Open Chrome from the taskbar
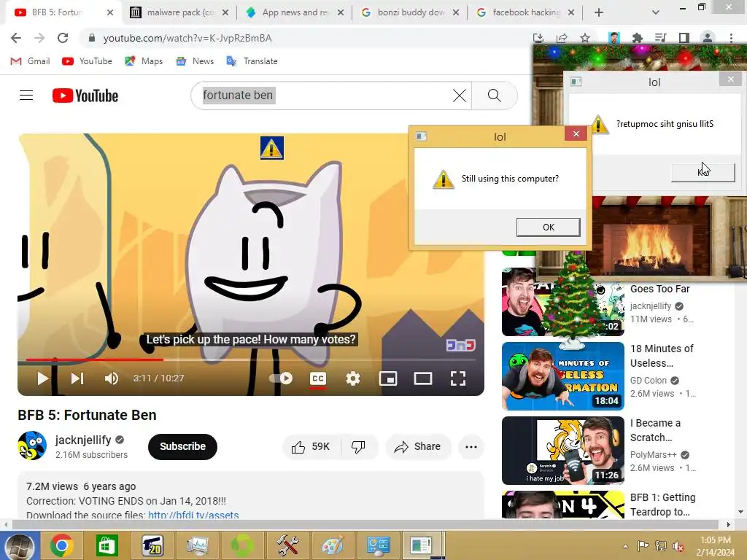The image size is (747, 560). coord(61,545)
